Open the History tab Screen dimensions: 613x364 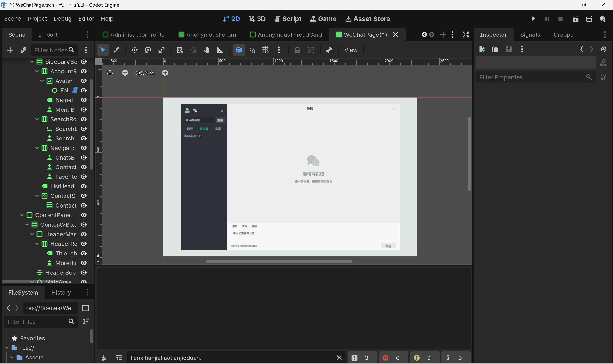click(61, 292)
